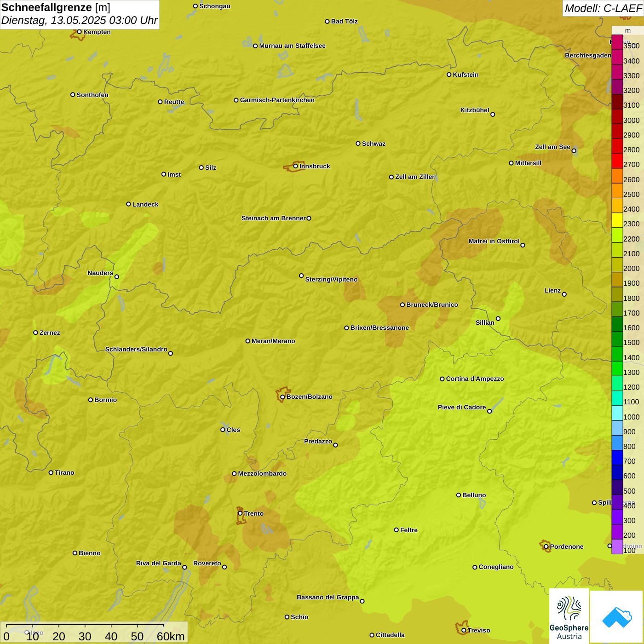Viewport: 644px width, 644px height.
Task: Click the Feltre location dot
Action: tap(396, 530)
